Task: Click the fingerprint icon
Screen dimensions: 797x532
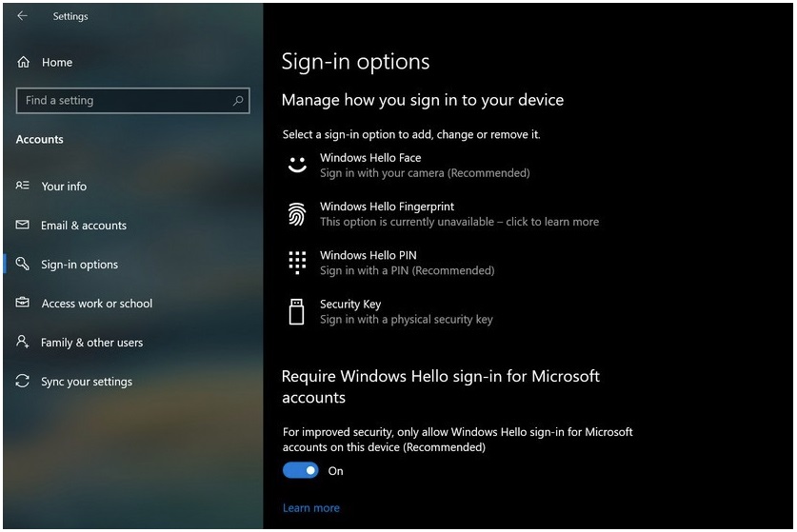Action: (x=297, y=214)
